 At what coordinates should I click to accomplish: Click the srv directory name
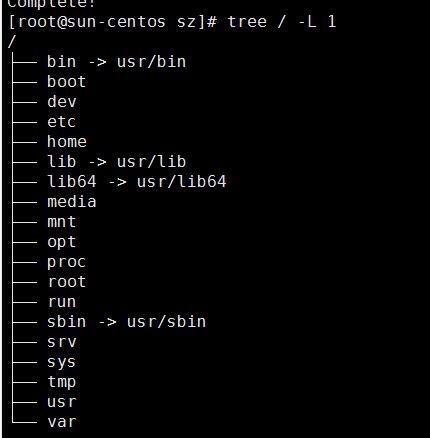tap(62, 342)
